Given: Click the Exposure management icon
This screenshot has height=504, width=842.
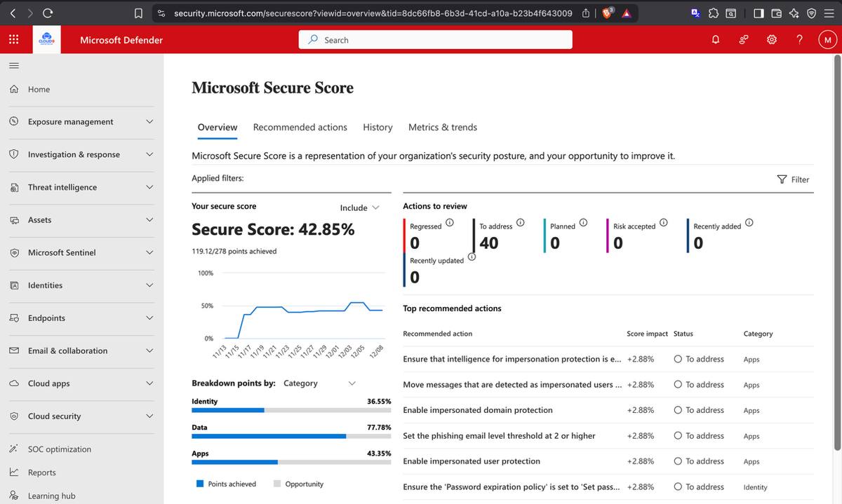Looking at the screenshot, I should pyautogui.click(x=14, y=121).
